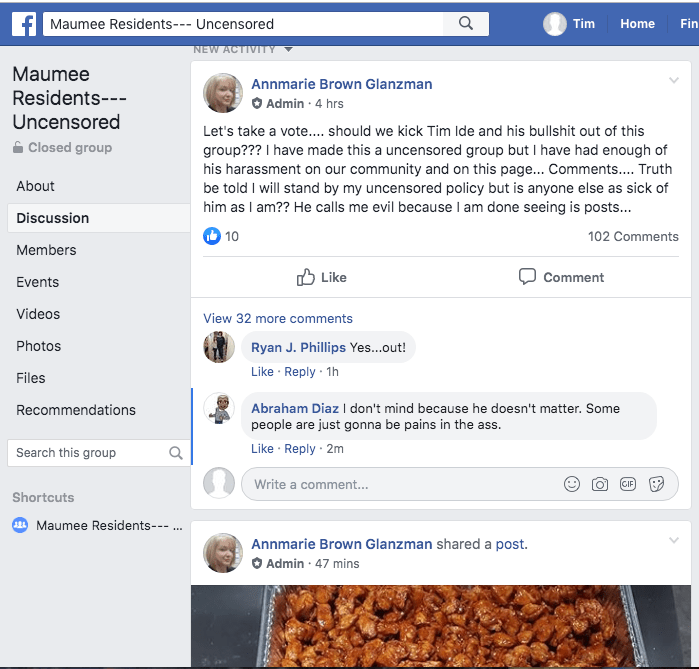Click the Facebook logo icon
Image resolution: width=699 pixels, height=669 pixels.
pos(25,24)
